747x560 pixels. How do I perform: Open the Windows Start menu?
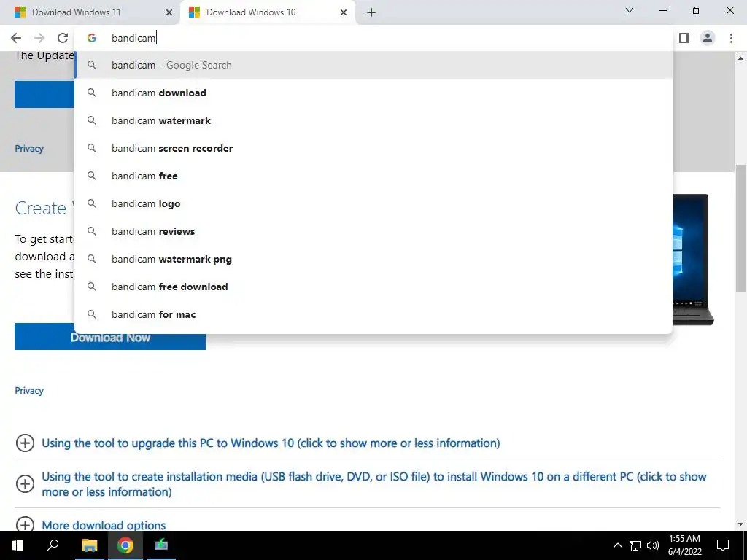click(18, 545)
